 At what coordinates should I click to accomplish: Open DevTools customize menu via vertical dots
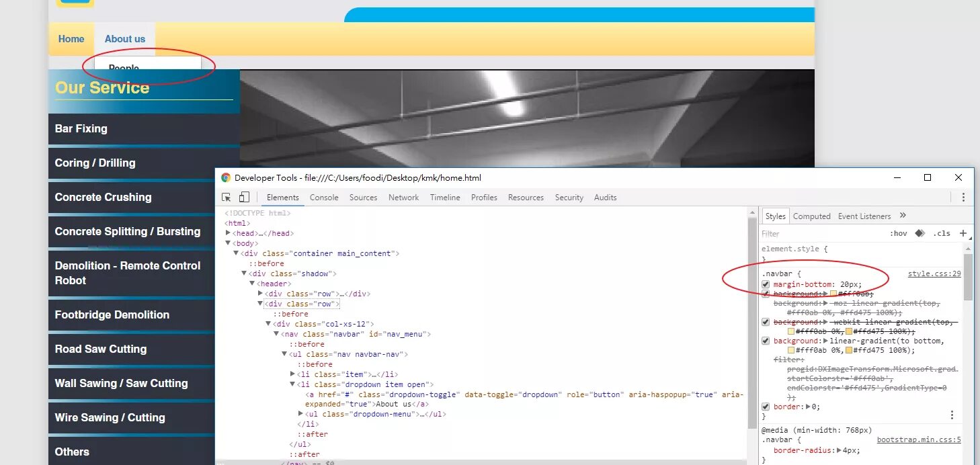964,196
